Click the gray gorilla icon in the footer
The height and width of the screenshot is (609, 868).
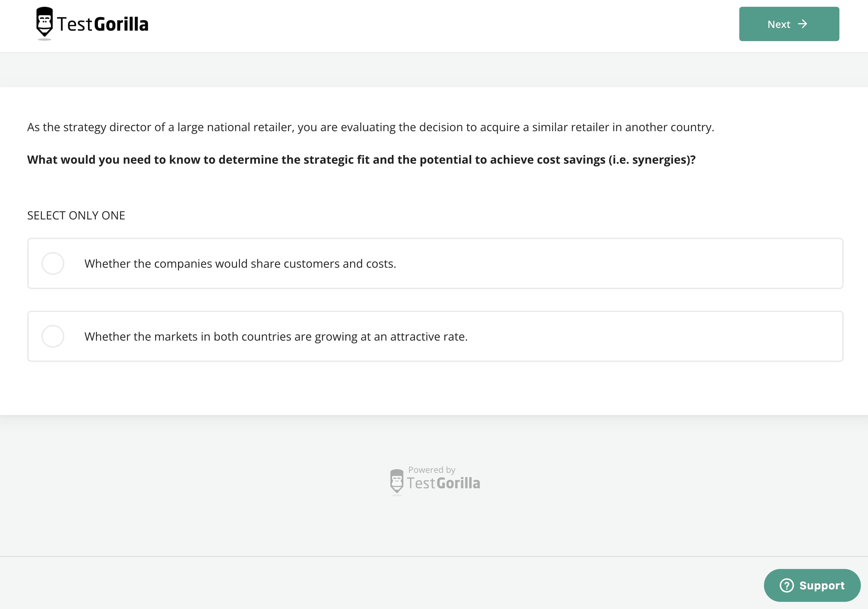(x=396, y=482)
